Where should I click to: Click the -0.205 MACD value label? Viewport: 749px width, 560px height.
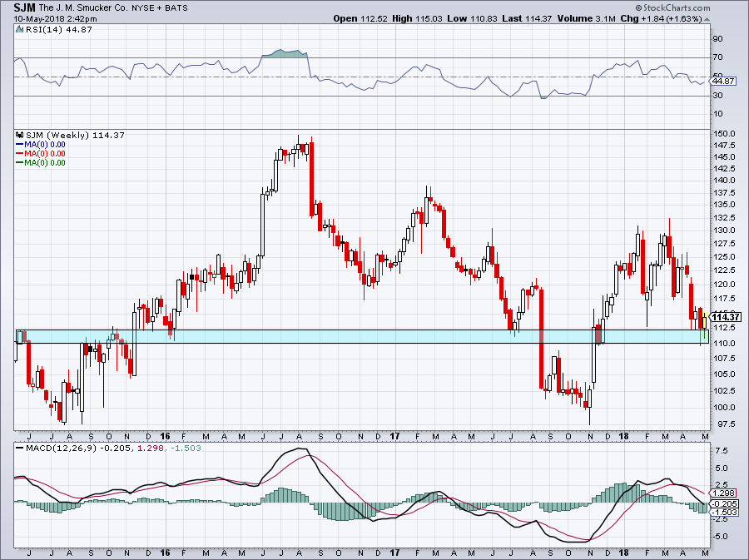(726, 505)
